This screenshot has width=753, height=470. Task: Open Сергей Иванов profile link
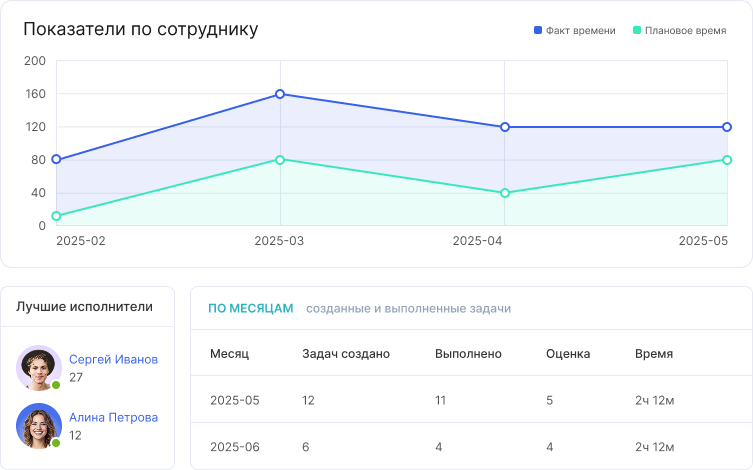click(113, 359)
